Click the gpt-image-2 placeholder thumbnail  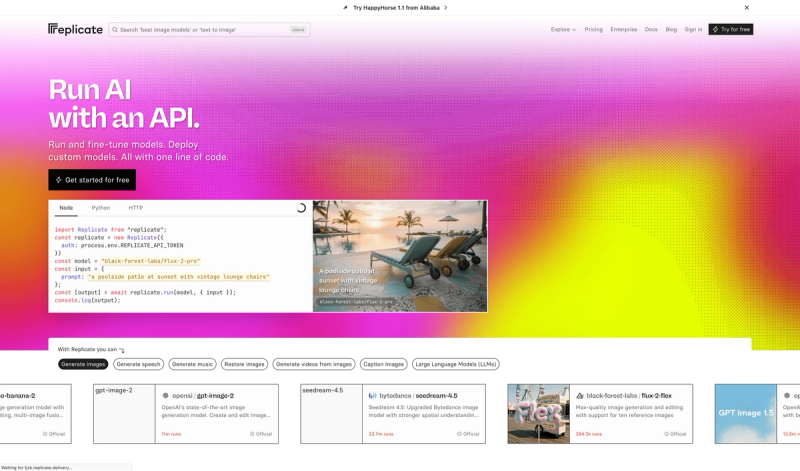pyautogui.click(x=124, y=414)
